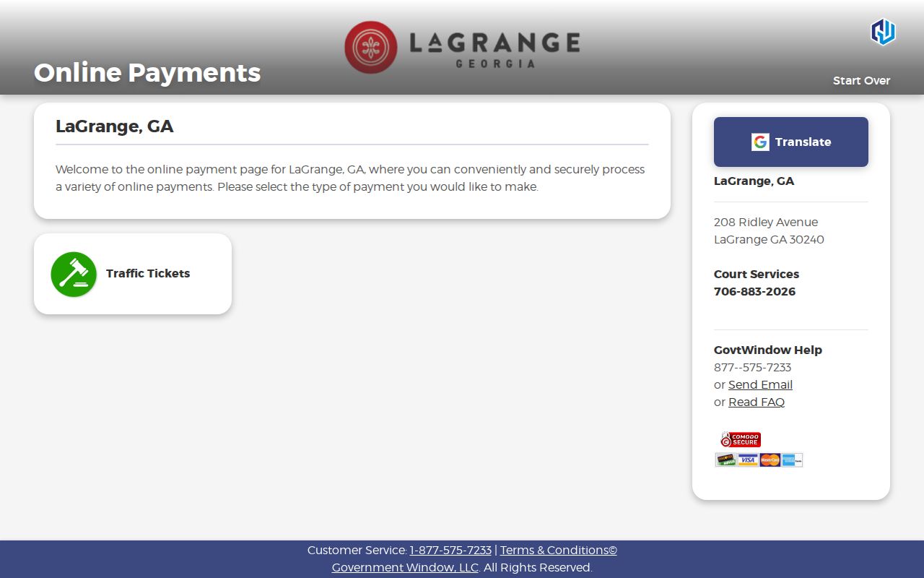Open the Translate button

tap(791, 142)
